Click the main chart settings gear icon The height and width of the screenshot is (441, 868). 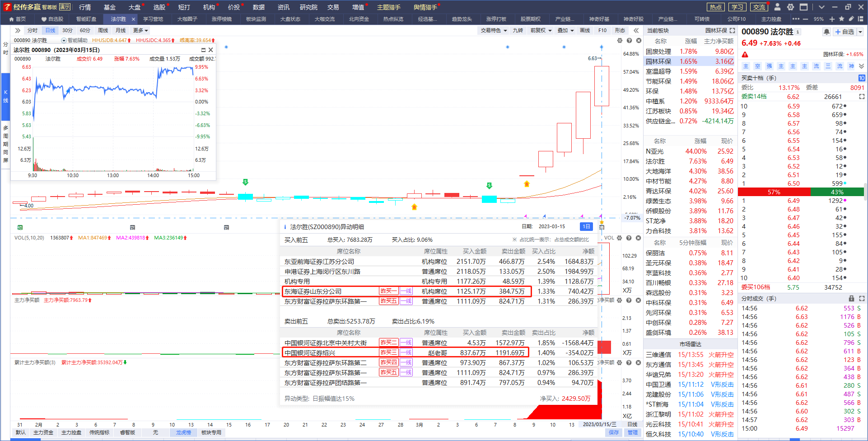(x=620, y=41)
